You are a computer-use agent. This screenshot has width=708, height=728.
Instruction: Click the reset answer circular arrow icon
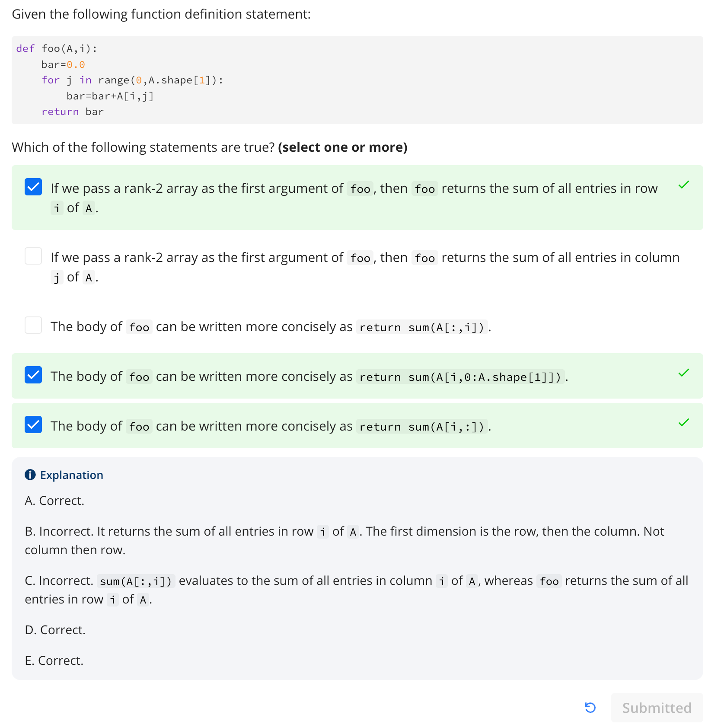(590, 708)
